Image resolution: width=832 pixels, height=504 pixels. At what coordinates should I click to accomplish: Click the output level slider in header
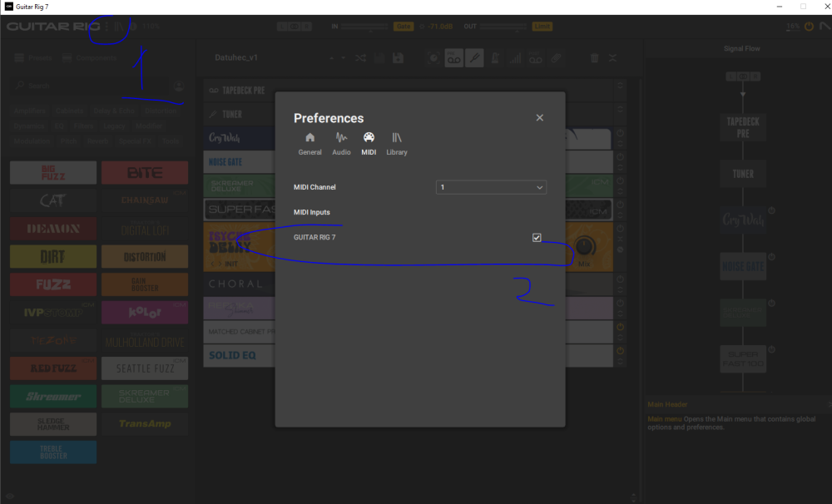pos(503,26)
